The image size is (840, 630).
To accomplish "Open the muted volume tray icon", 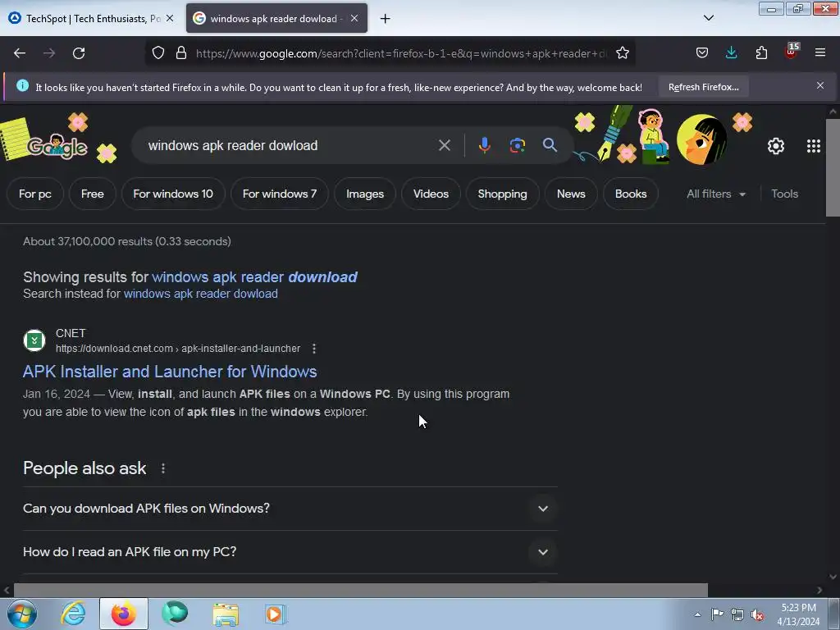I will tap(757, 614).
